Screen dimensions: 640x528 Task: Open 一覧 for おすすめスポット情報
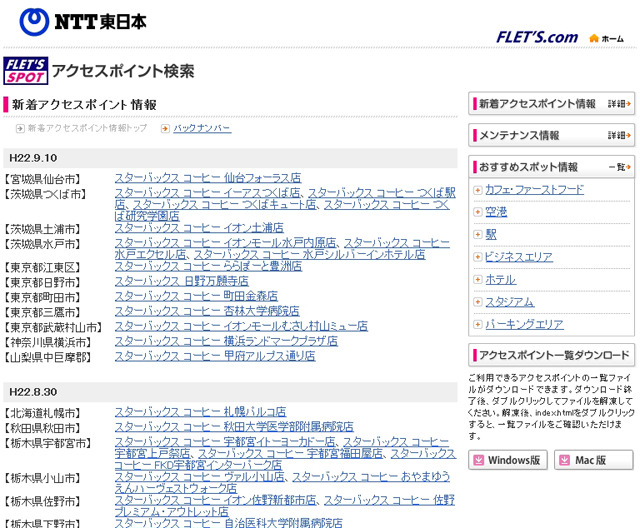620,167
